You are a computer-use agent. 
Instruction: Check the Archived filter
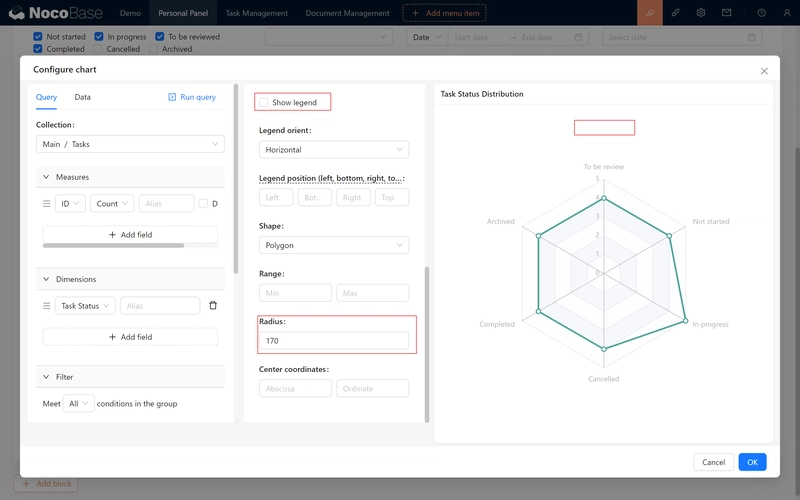point(153,49)
